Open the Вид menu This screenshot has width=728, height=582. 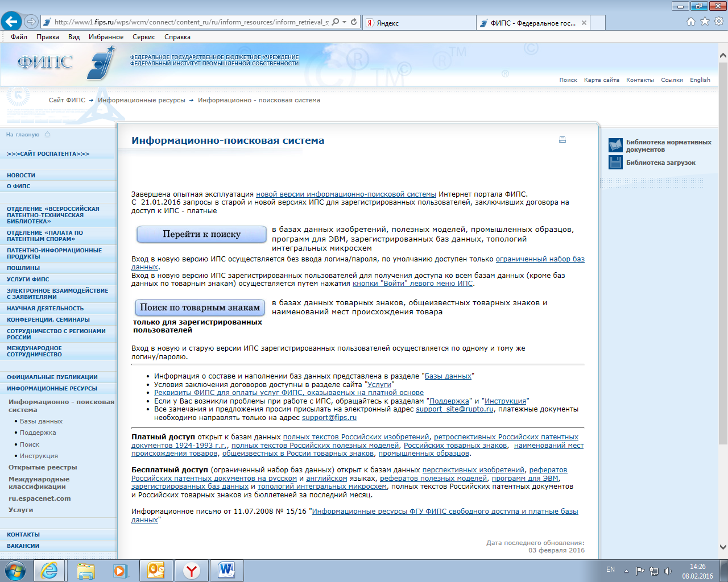[x=74, y=37]
